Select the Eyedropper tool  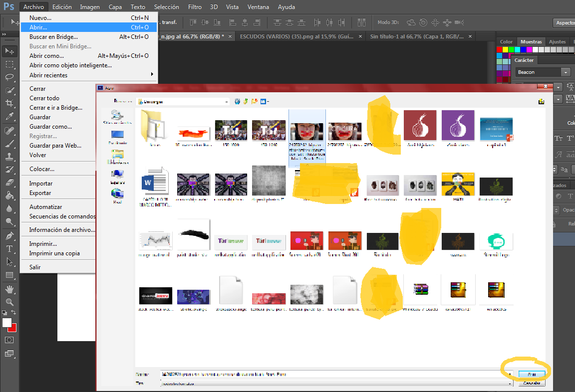[x=9, y=116]
